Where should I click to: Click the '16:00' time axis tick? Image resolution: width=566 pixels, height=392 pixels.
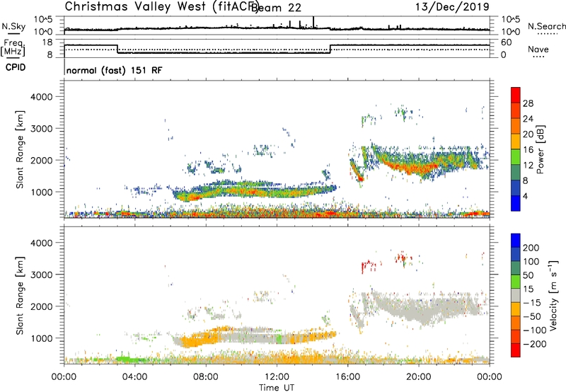click(347, 377)
